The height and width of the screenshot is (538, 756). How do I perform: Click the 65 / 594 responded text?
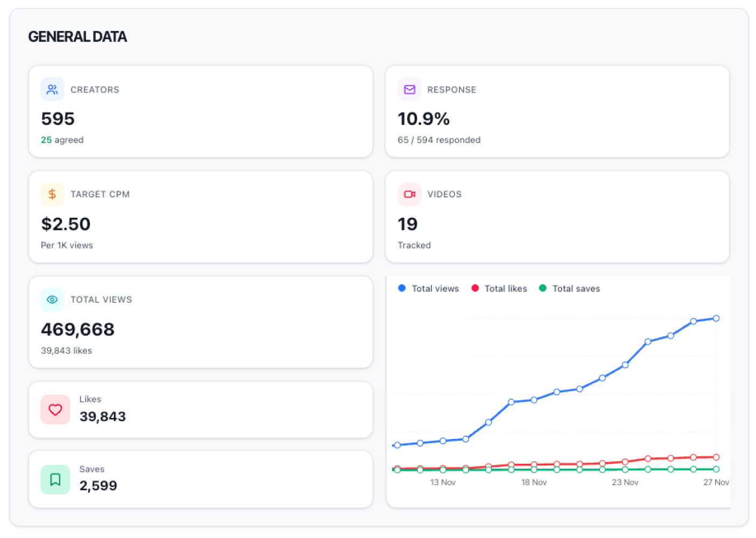(x=439, y=140)
